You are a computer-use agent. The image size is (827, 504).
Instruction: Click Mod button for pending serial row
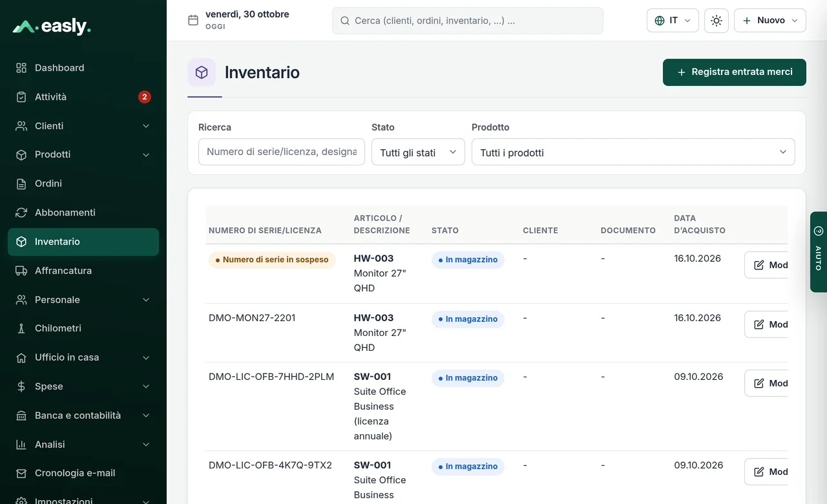tap(766, 265)
